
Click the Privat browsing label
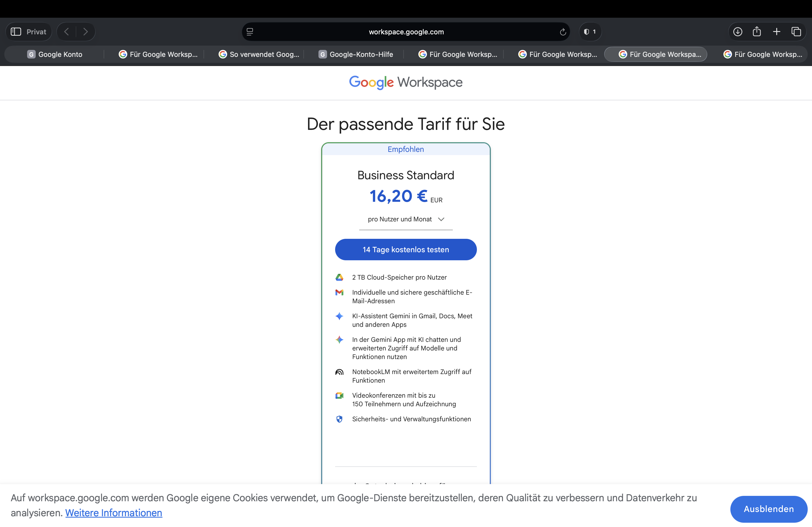[x=36, y=32]
